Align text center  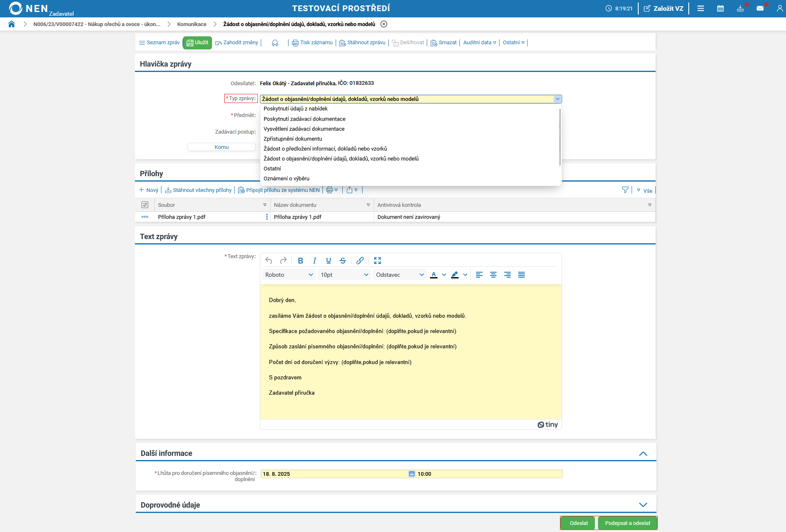click(x=493, y=275)
